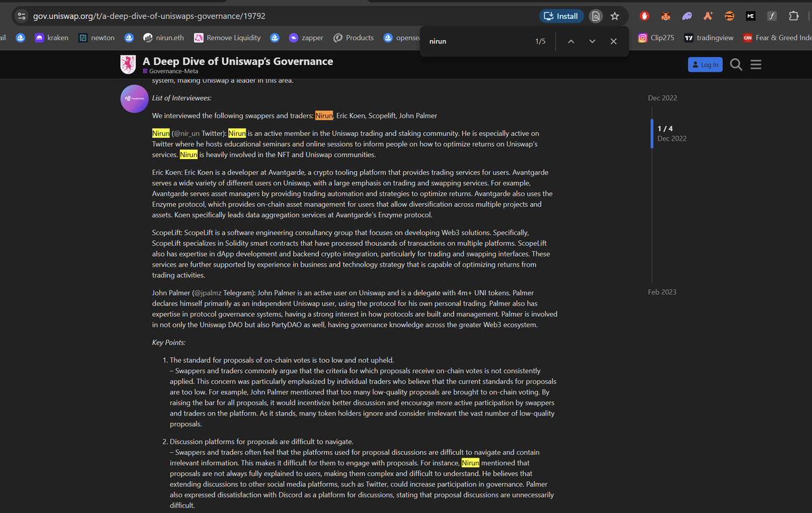Viewport: 812px width, 513px height.
Task: Open the Remove Liquidity bookmark
Action: (x=227, y=38)
